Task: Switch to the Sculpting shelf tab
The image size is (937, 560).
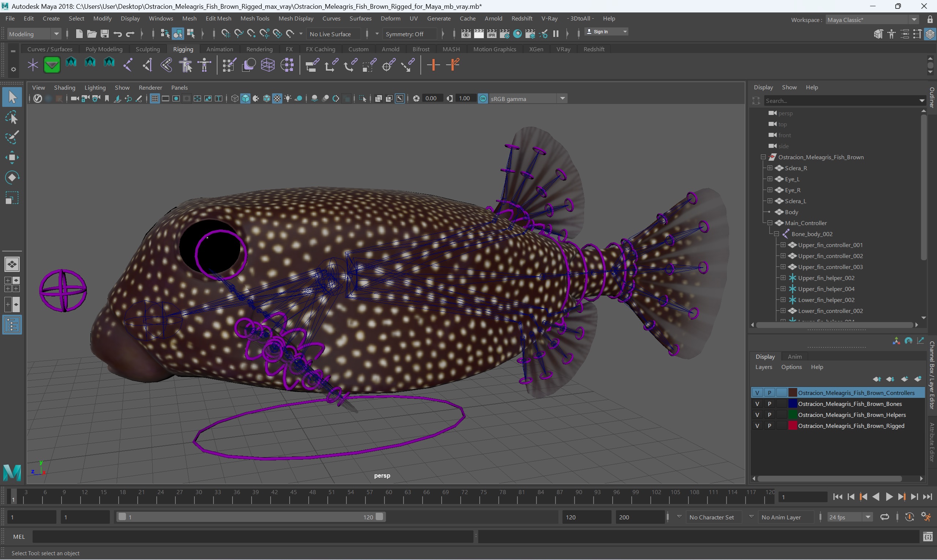Action: click(148, 49)
